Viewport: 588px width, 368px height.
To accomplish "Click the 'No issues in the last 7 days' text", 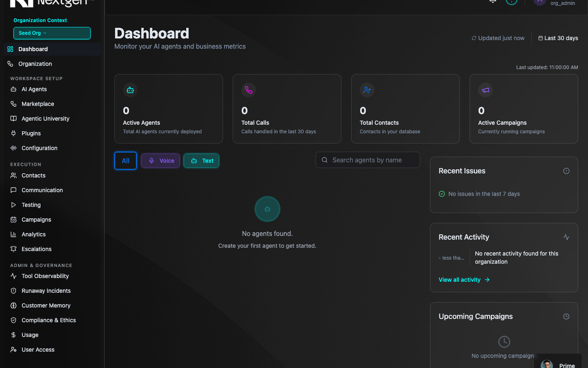I will click(484, 194).
